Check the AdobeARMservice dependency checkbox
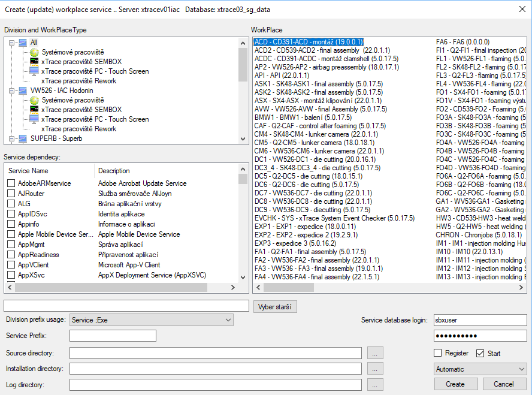The image size is (532, 395). tap(11, 183)
